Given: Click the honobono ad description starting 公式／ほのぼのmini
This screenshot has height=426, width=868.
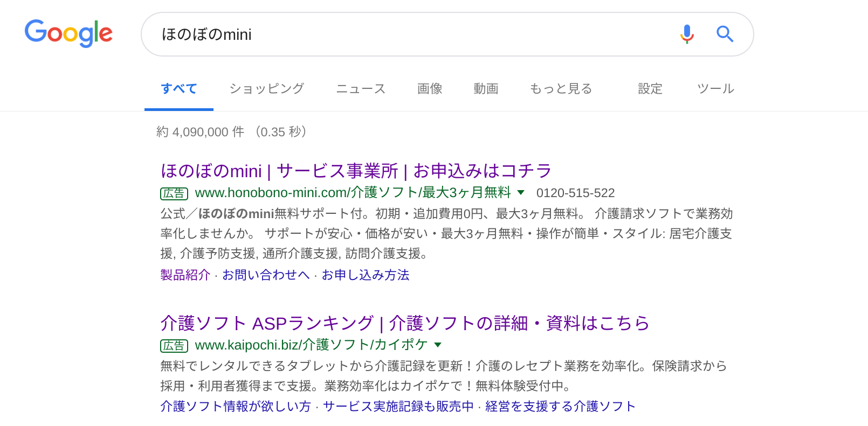Looking at the screenshot, I should [x=447, y=234].
